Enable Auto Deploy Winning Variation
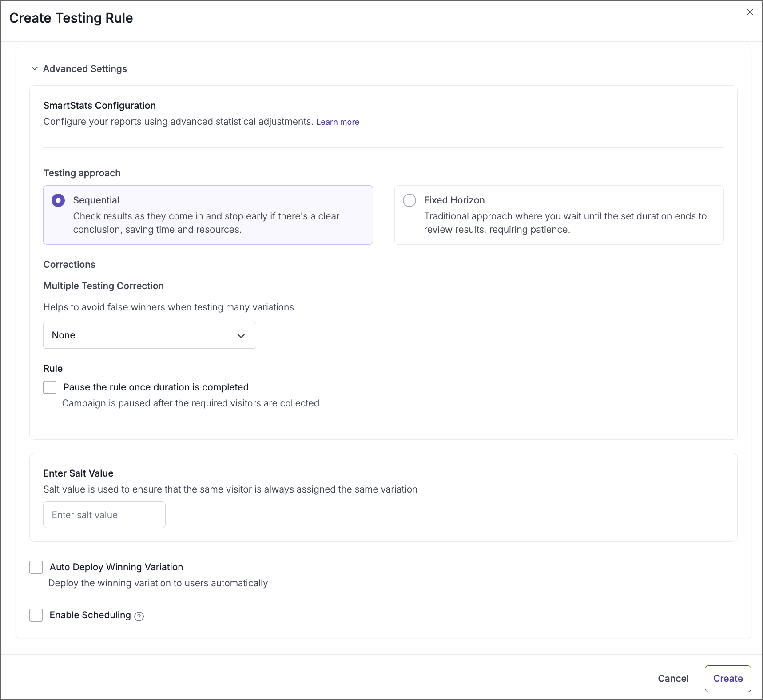 pyautogui.click(x=36, y=567)
